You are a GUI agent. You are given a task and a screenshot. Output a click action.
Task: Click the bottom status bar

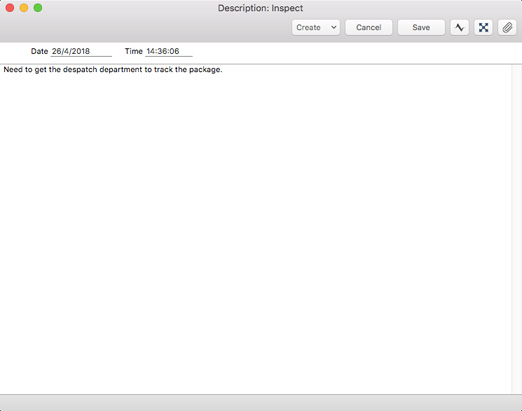[x=261, y=403]
